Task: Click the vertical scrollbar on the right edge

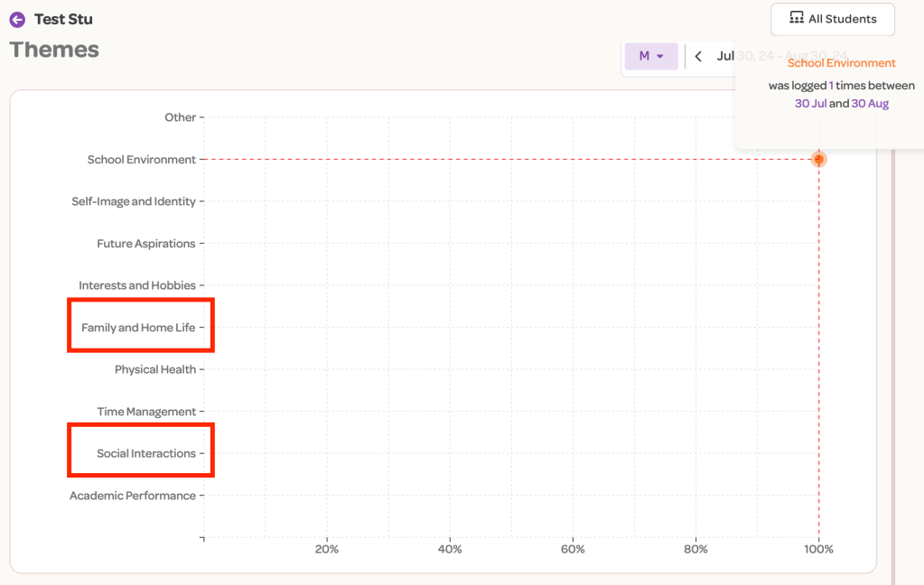Action: point(892,361)
